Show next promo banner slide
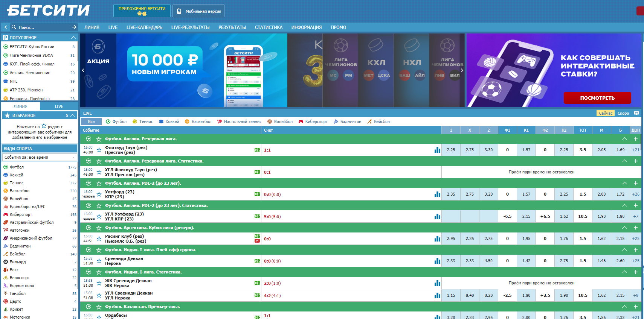This screenshot has height=319, width=644. click(x=462, y=70)
